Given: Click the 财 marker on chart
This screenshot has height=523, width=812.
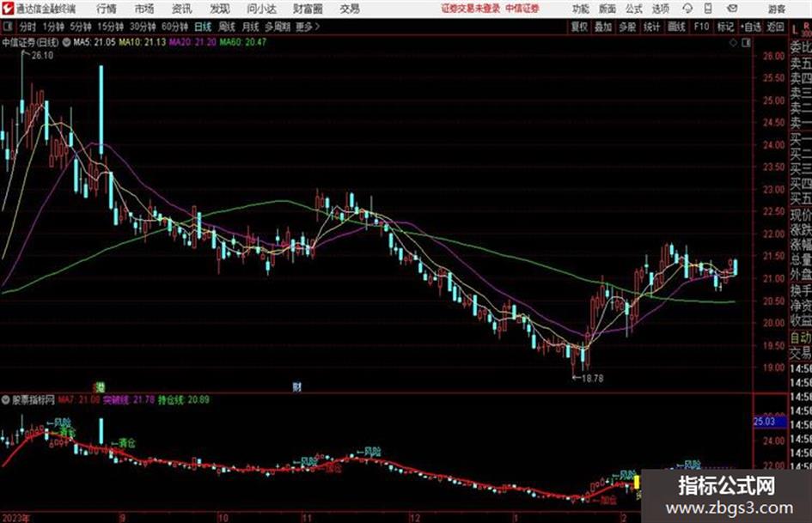Looking at the screenshot, I should point(297,386).
